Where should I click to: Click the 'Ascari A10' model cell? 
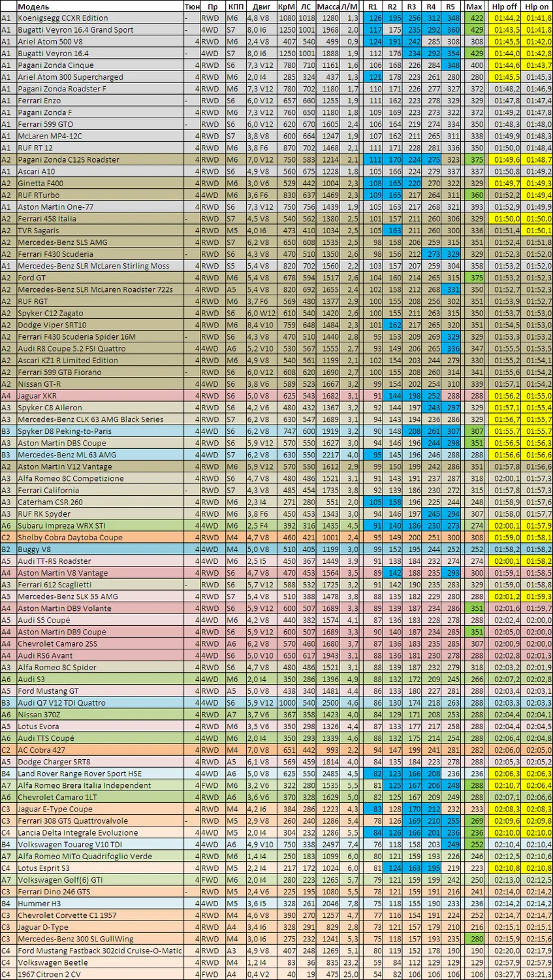[x=99, y=172]
